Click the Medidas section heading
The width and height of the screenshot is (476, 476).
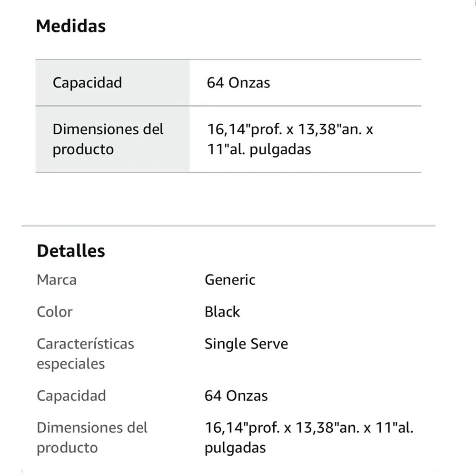(71, 26)
